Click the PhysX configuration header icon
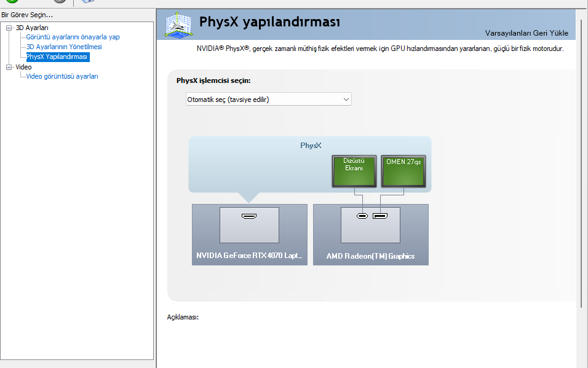This screenshot has width=588, height=368. pos(179,25)
